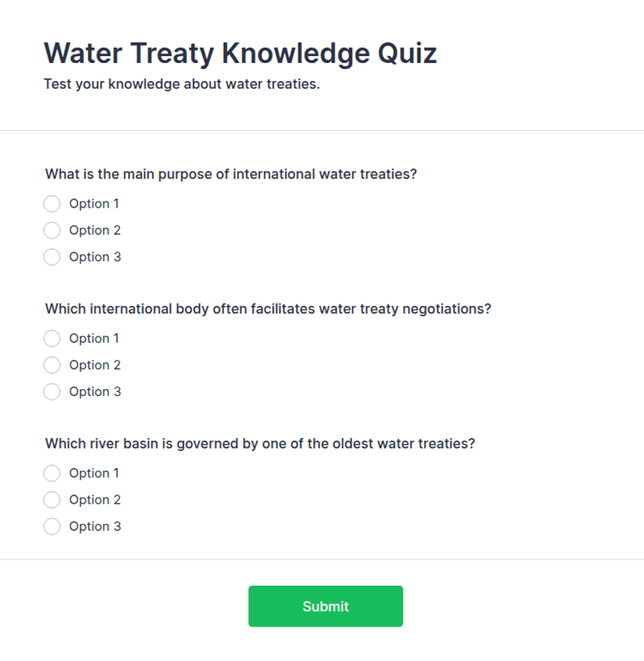Screen dimensions: 644x661
Task: Click the Water Treaty Knowledge Quiz heading
Action: 240,53
